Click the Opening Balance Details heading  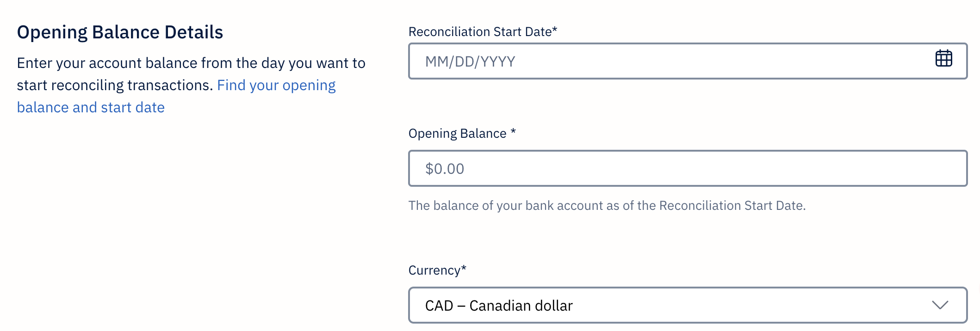(x=120, y=32)
